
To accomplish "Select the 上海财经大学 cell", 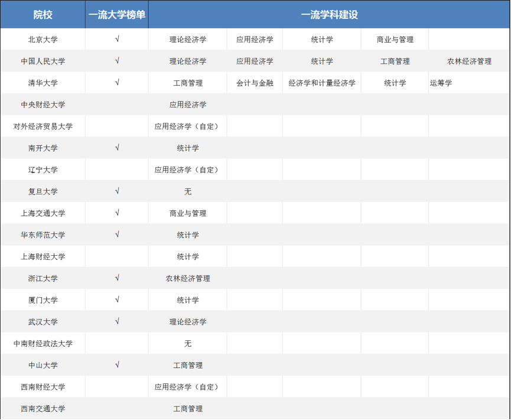I will [x=43, y=257].
